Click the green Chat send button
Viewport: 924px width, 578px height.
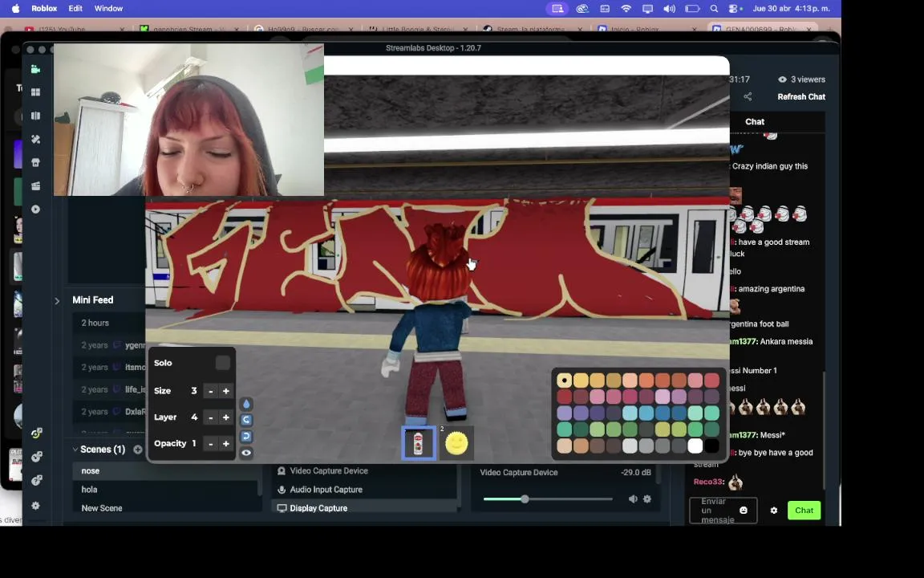[804, 511]
